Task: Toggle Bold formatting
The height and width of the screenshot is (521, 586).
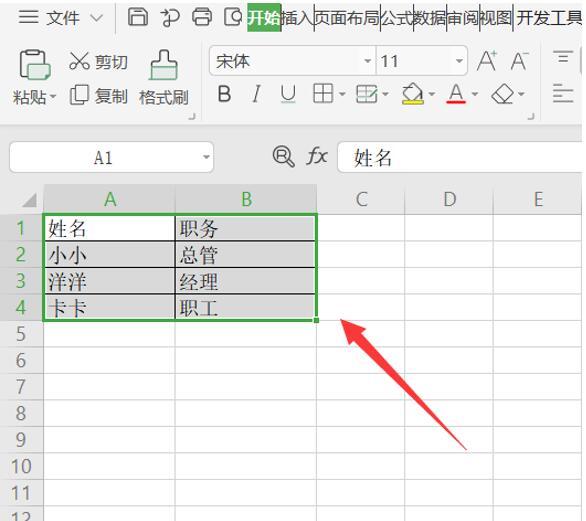Action: [224, 93]
